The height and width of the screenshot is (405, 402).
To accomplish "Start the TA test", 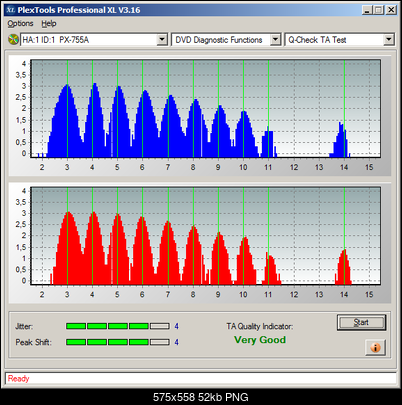I will point(361,322).
